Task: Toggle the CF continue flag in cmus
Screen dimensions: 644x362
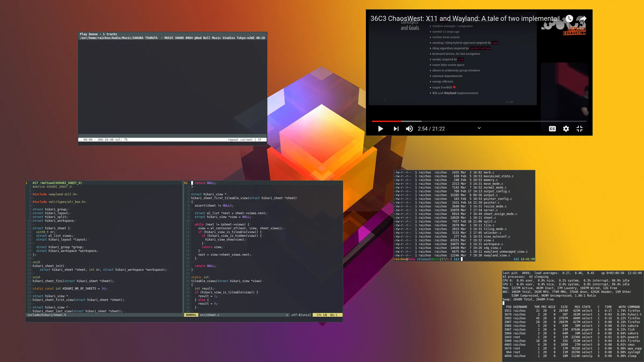Action: click(x=259, y=139)
